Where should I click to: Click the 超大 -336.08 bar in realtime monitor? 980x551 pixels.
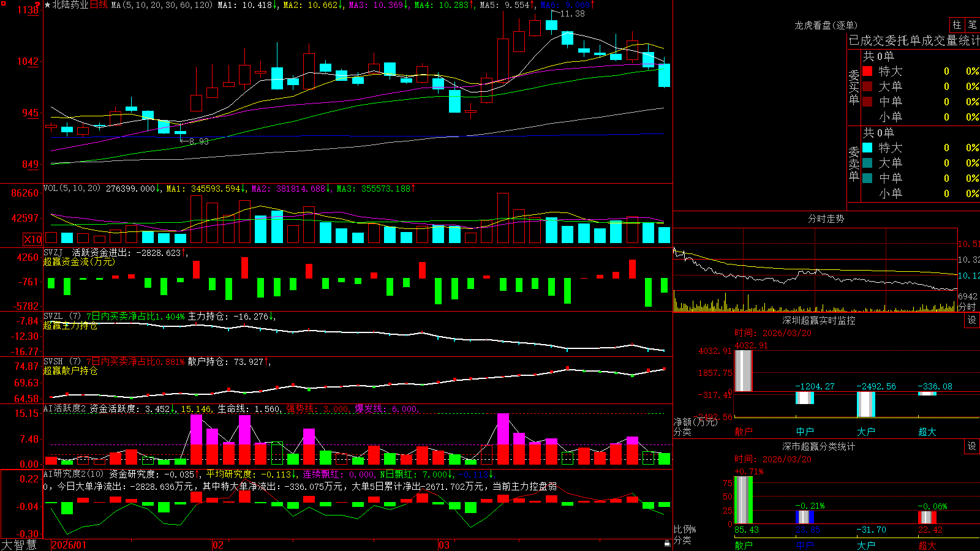tap(927, 394)
